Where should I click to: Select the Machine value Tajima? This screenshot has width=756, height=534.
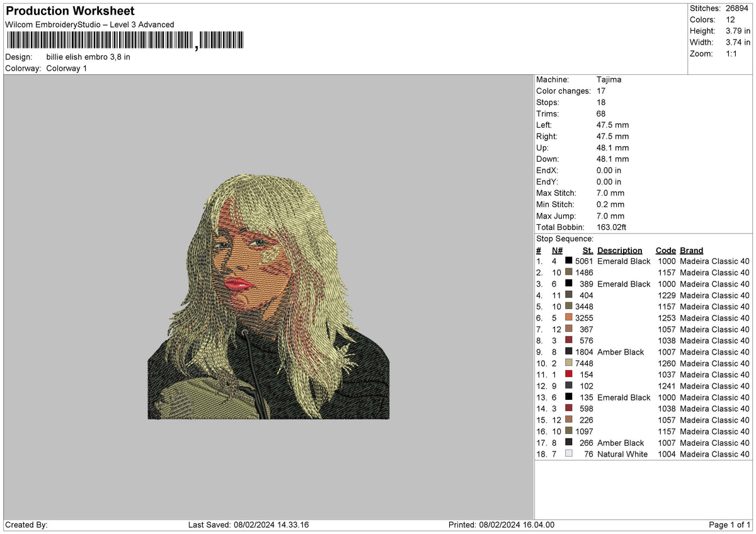tap(609, 79)
